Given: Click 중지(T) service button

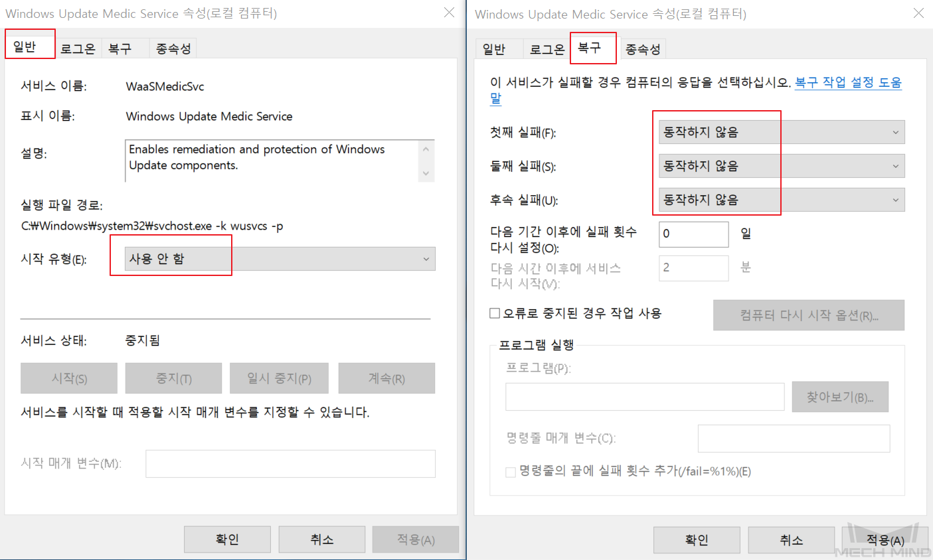Looking at the screenshot, I should coord(173,378).
